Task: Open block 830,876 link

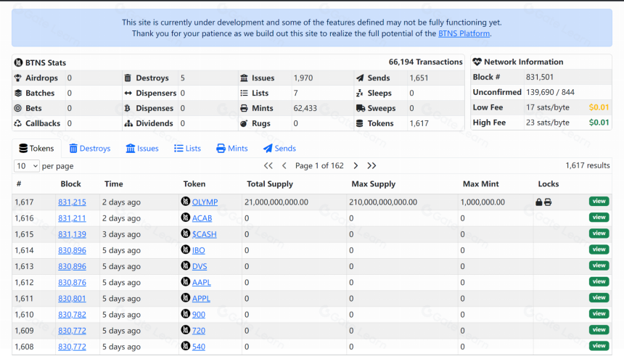Action: point(72,283)
